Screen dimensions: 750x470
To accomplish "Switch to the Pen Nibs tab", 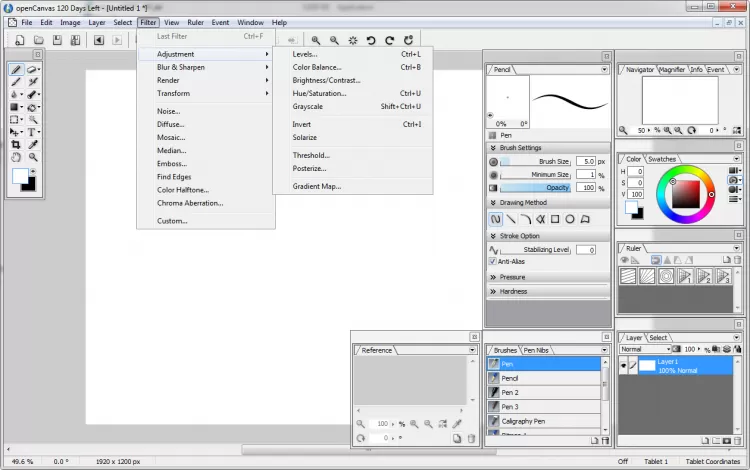I will click(x=536, y=350).
